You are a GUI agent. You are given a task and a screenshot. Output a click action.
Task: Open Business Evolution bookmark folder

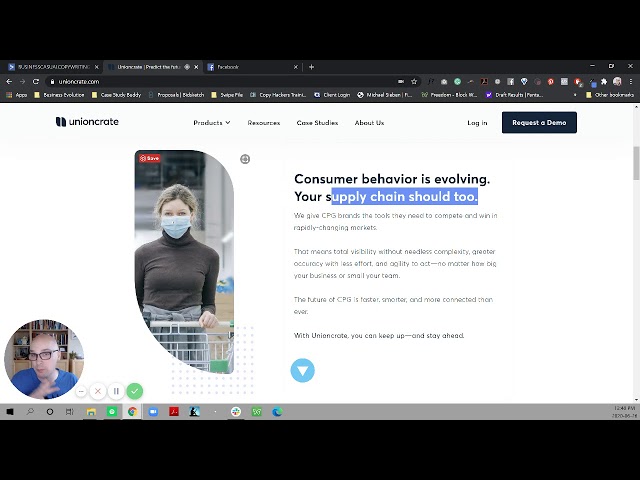(59, 95)
